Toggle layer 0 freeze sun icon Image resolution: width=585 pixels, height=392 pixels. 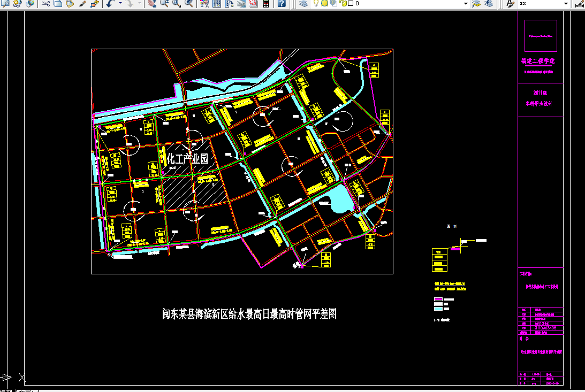point(324,3)
